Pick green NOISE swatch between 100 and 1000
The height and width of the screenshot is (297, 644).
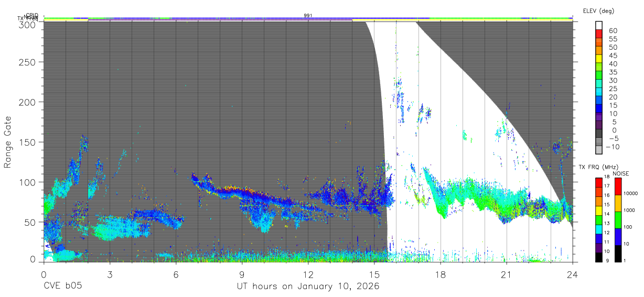pyautogui.click(x=618, y=220)
